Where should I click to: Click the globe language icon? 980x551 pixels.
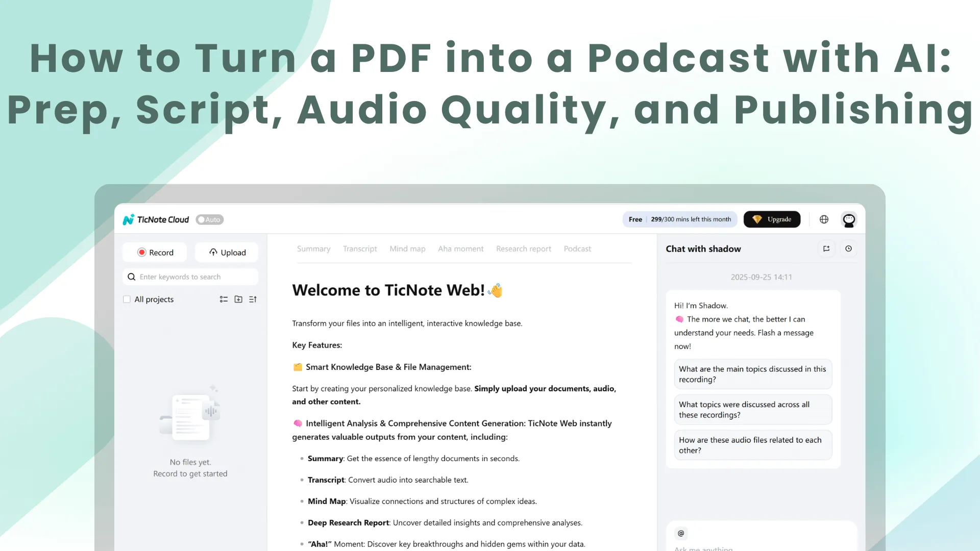tap(824, 219)
